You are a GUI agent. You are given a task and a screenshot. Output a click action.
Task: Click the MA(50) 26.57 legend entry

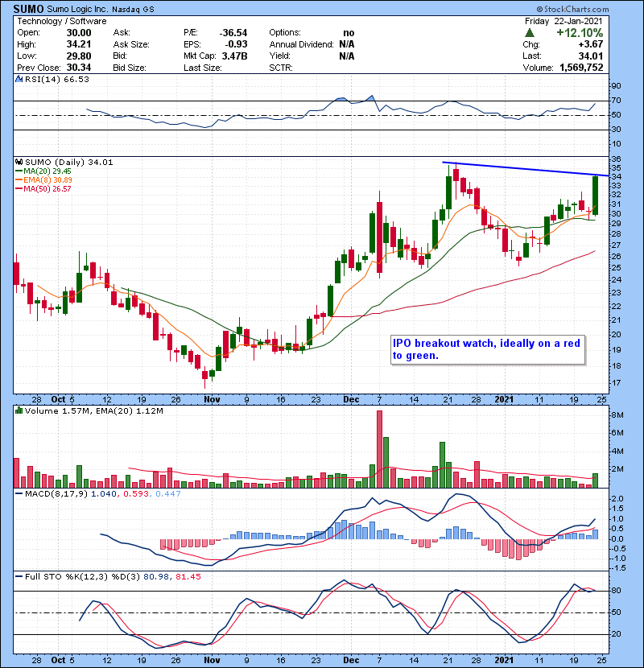(43, 188)
